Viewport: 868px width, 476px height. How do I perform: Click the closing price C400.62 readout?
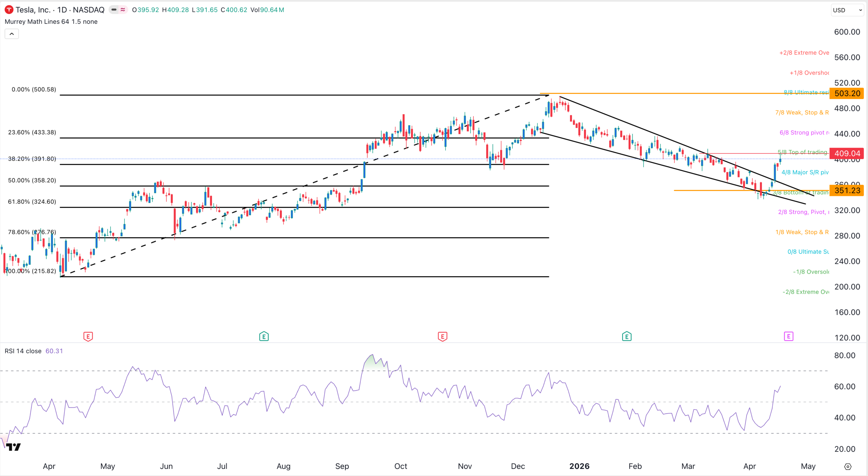(234, 10)
